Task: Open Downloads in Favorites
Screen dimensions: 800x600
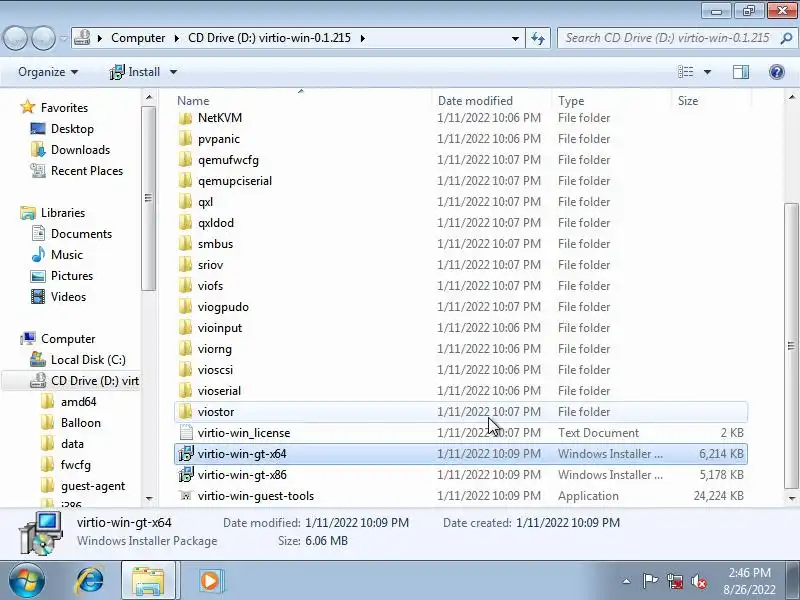Action: click(80, 150)
